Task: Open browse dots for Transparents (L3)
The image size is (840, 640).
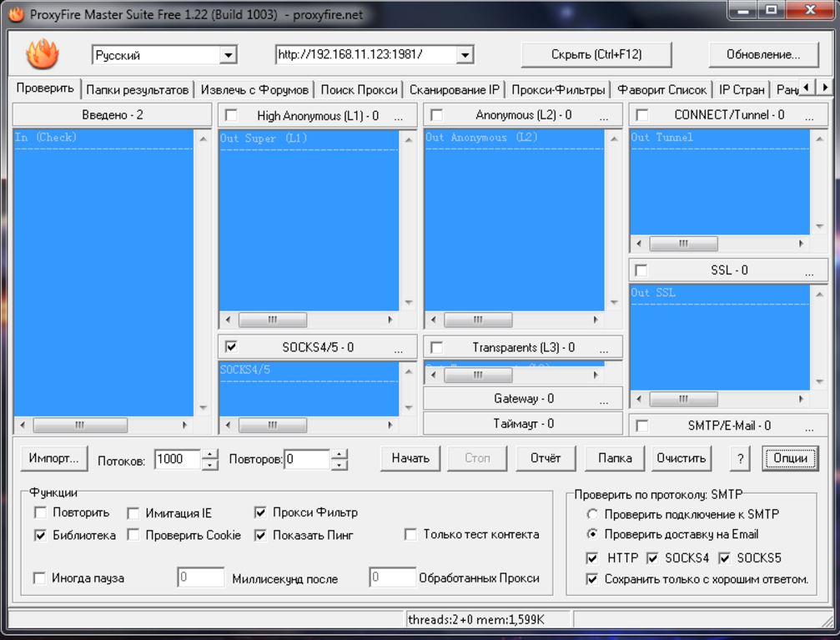Action: pos(604,350)
